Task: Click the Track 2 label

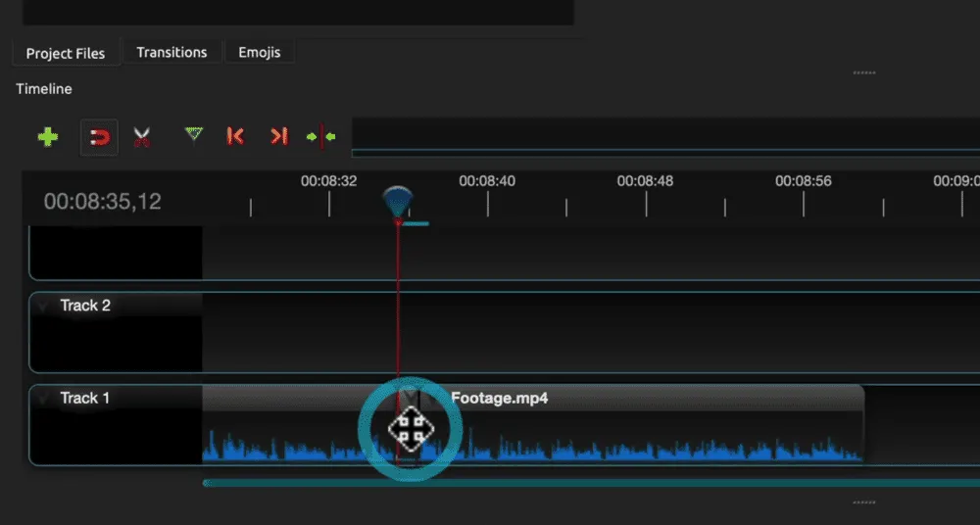Action: (x=85, y=306)
